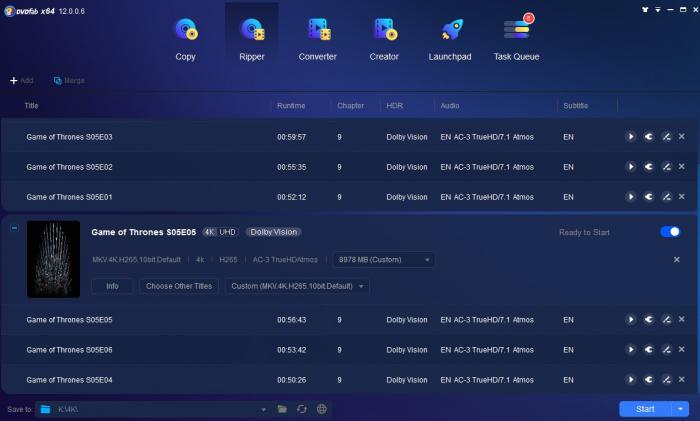The width and height of the screenshot is (700, 421).
Task: Click the refresh icon beside output folder
Action: (x=302, y=409)
